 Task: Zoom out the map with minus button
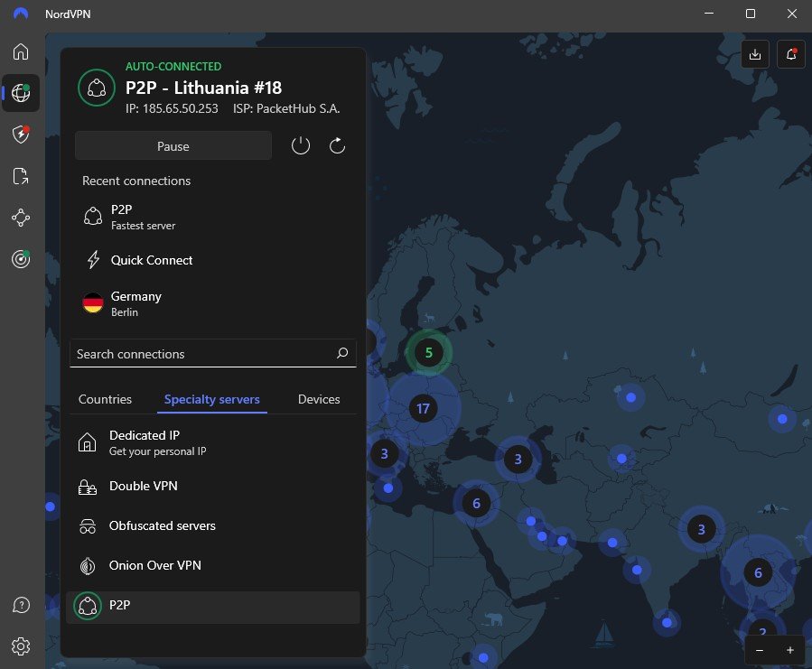pos(760,650)
